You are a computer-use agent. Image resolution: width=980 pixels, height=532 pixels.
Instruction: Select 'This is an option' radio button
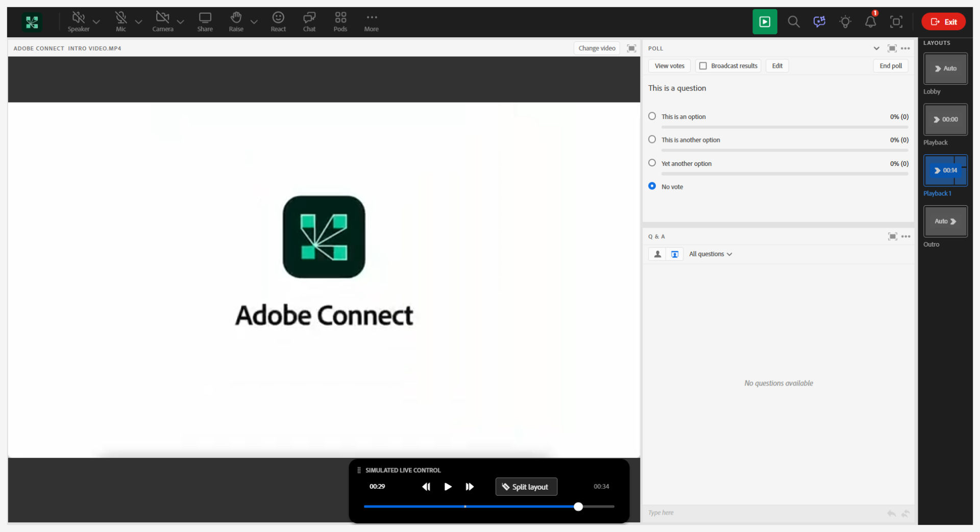coord(652,116)
